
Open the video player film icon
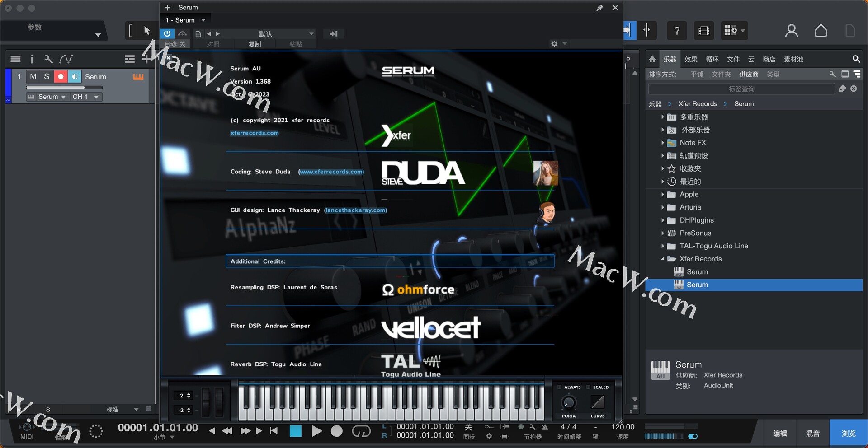pos(704,31)
